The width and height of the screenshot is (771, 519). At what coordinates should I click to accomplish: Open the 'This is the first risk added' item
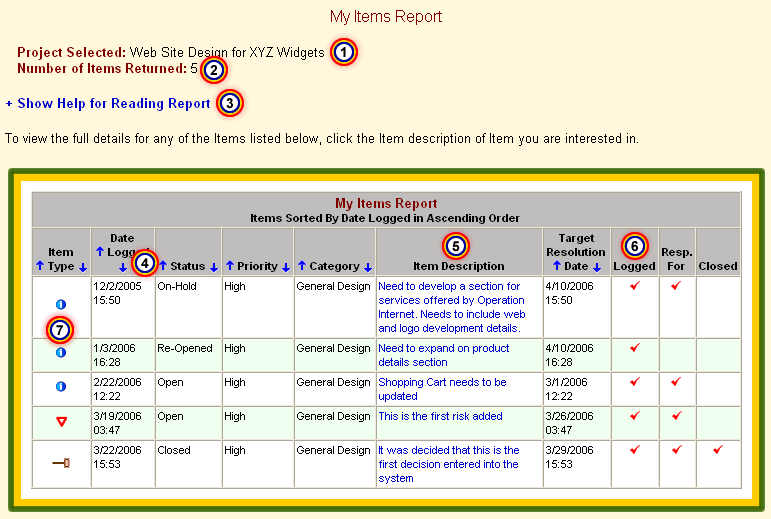tap(440, 416)
